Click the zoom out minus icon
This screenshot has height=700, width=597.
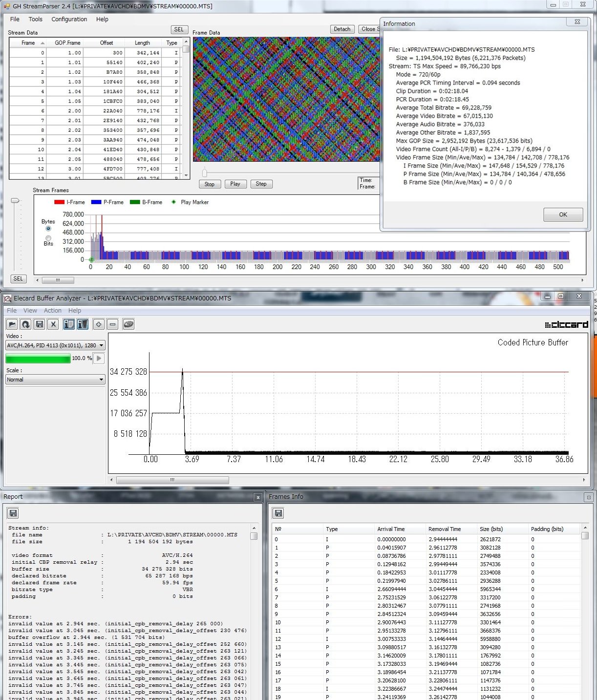pyautogui.click(x=113, y=324)
